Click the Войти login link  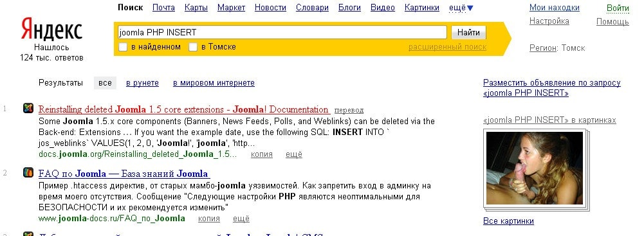[618, 8]
